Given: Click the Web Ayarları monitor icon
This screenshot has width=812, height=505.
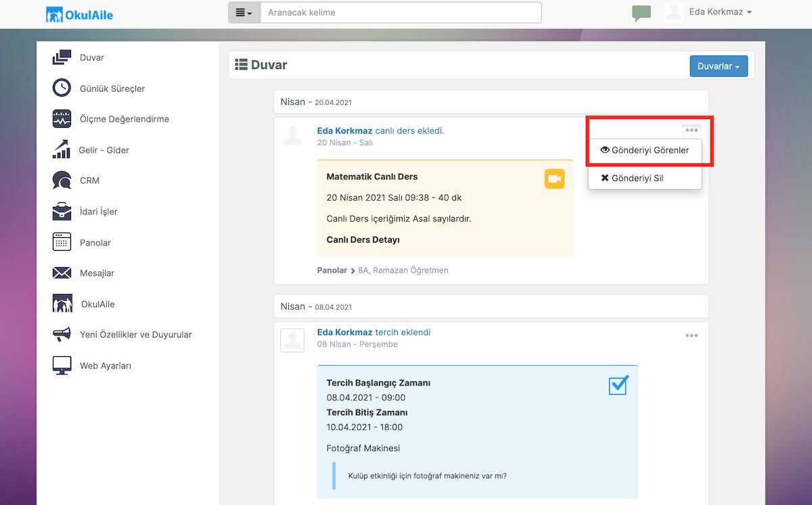Looking at the screenshot, I should pos(62,365).
